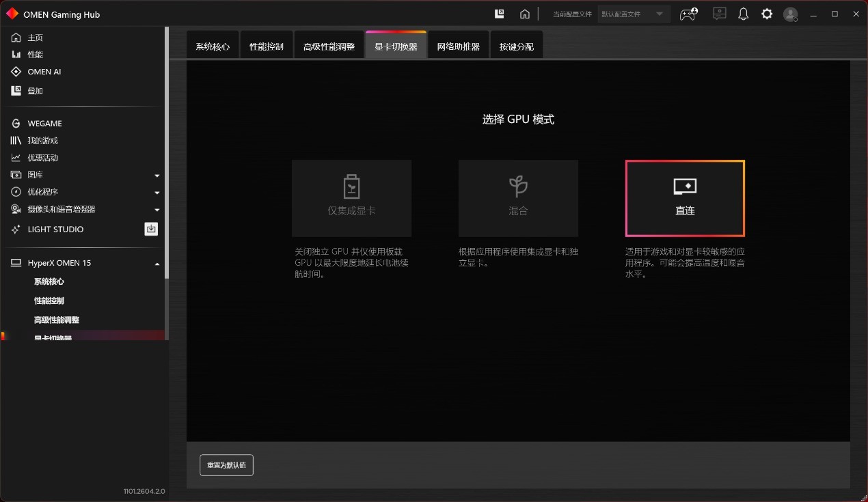Screen dimensions: 868x502
Task: Click the home icon in title bar
Action: pyautogui.click(x=525, y=14)
